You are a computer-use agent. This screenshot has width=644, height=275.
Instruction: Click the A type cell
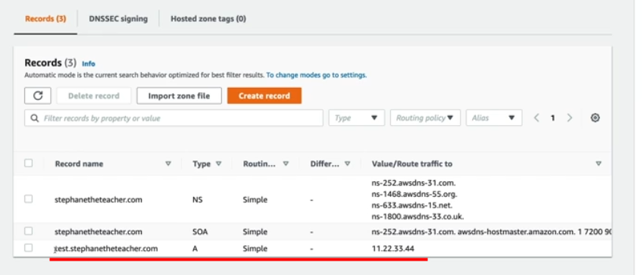(x=195, y=248)
